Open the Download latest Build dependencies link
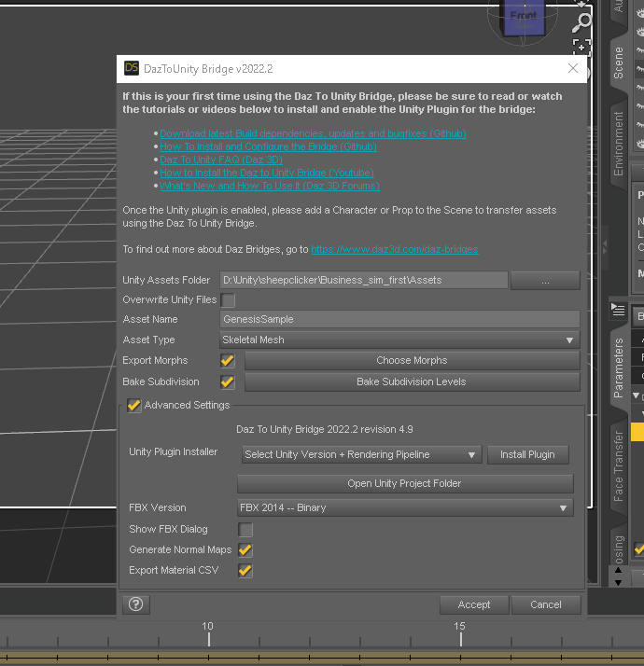Screen dimensions: 644x666 tap(313, 133)
